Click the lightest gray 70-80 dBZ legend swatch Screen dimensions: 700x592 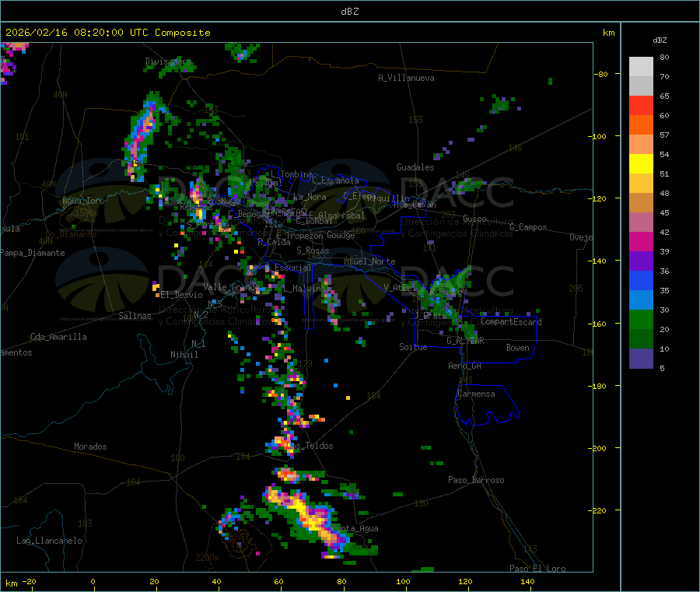641,67
